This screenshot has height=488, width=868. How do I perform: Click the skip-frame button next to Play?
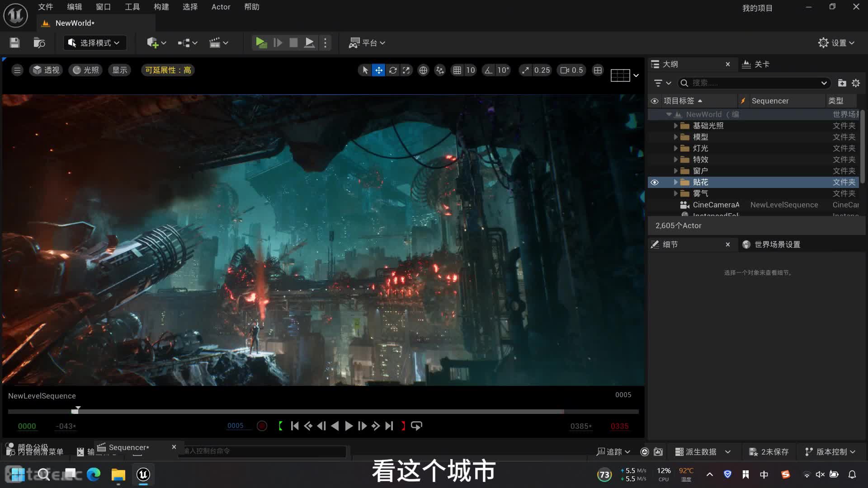click(x=278, y=43)
